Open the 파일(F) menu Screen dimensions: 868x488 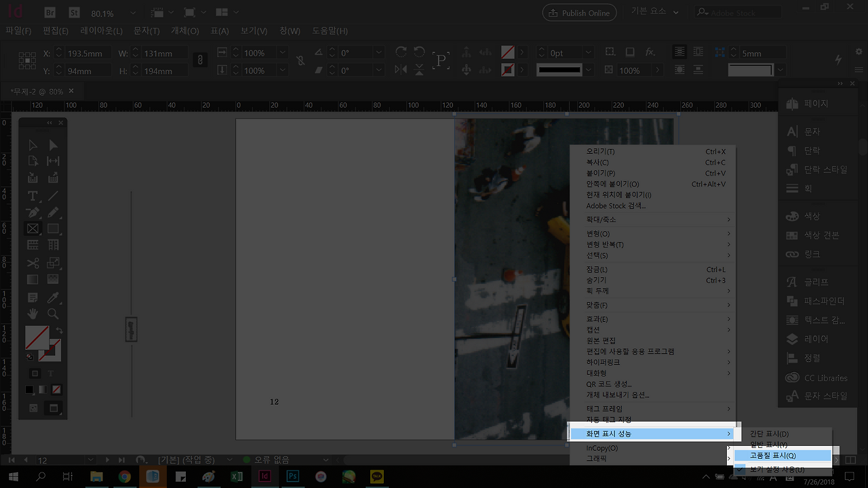(x=18, y=31)
